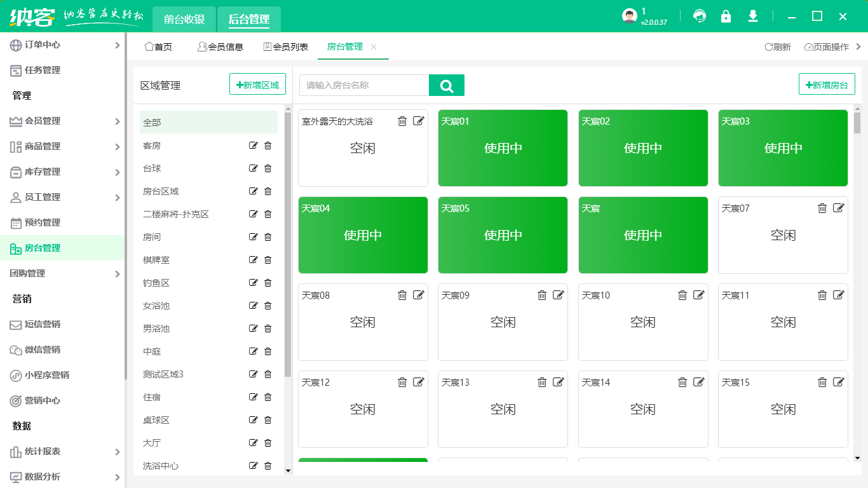
Task: Click the lock screen icon
Action: click(x=726, y=17)
